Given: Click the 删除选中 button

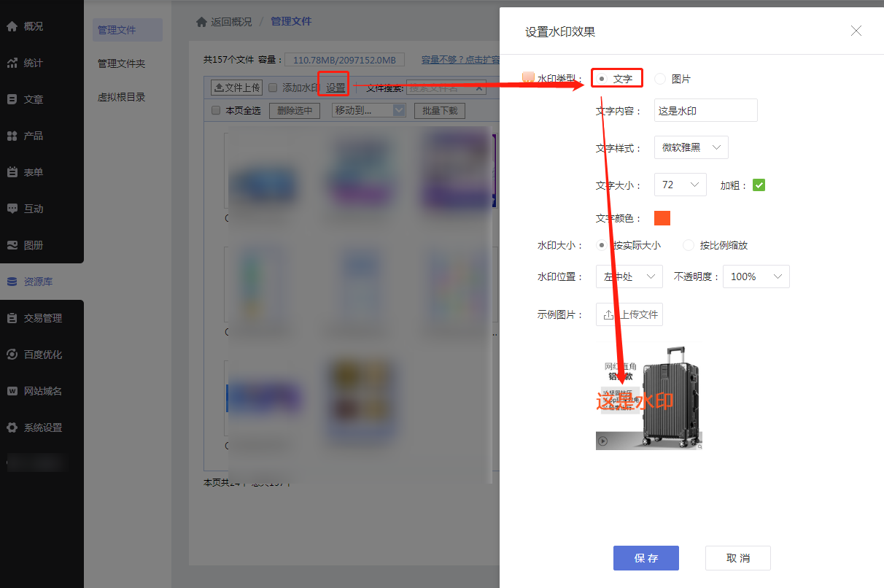Looking at the screenshot, I should [x=295, y=111].
